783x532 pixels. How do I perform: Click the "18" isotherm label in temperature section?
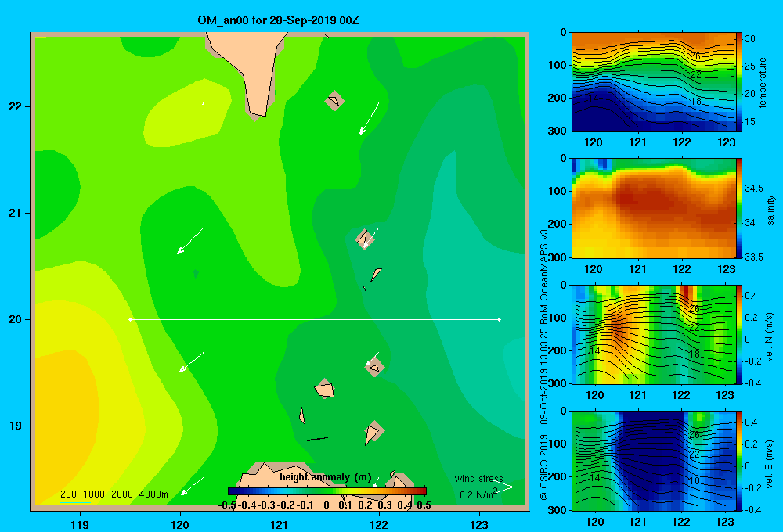pyautogui.click(x=695, y=101)
